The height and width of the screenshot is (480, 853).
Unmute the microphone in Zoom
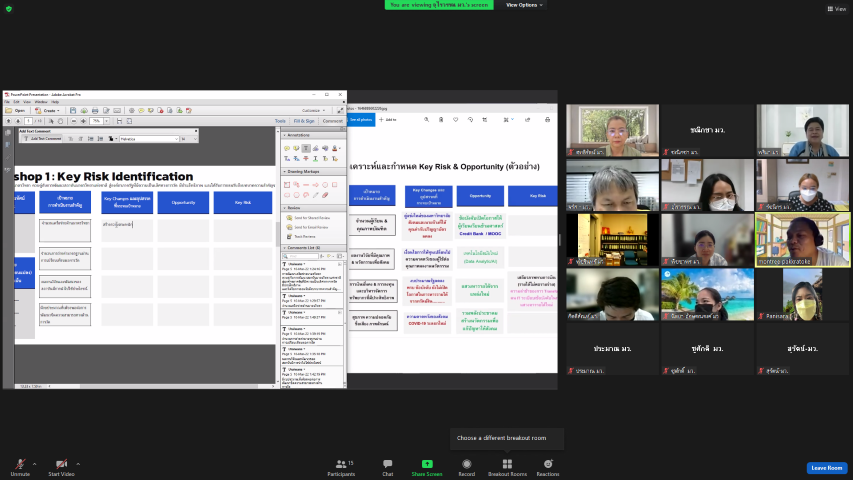[x=19, y=465]
